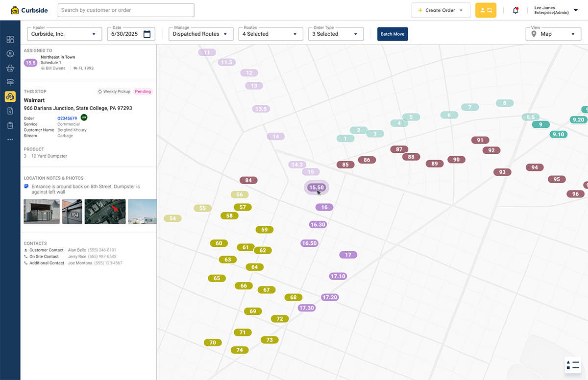Open the billing invoice sidebar icon
588x380 pixels.
[x=10, y=111]
